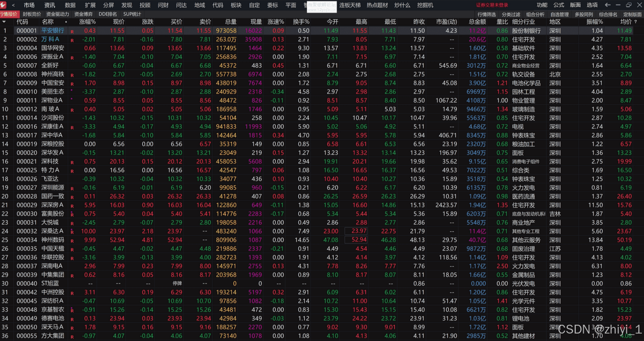Sort by the 总量 column header

point(231,22)
